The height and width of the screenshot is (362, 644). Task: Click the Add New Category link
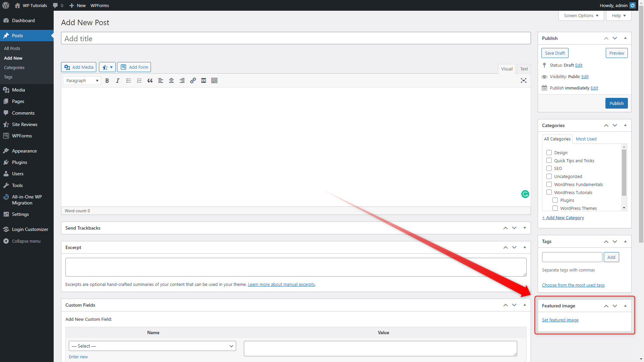coord(562,217)
